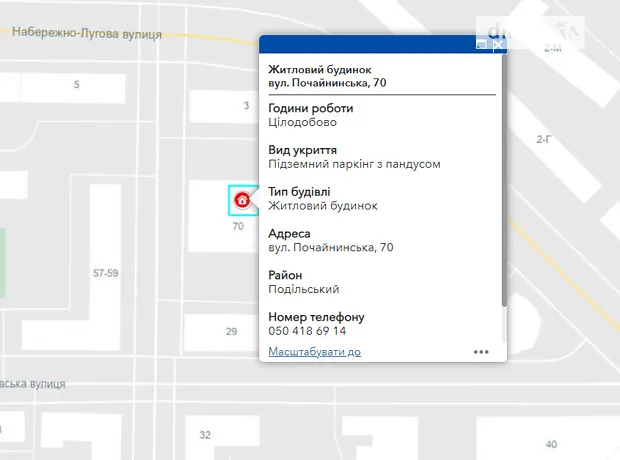Click building number 3 on map

(246, 106)
